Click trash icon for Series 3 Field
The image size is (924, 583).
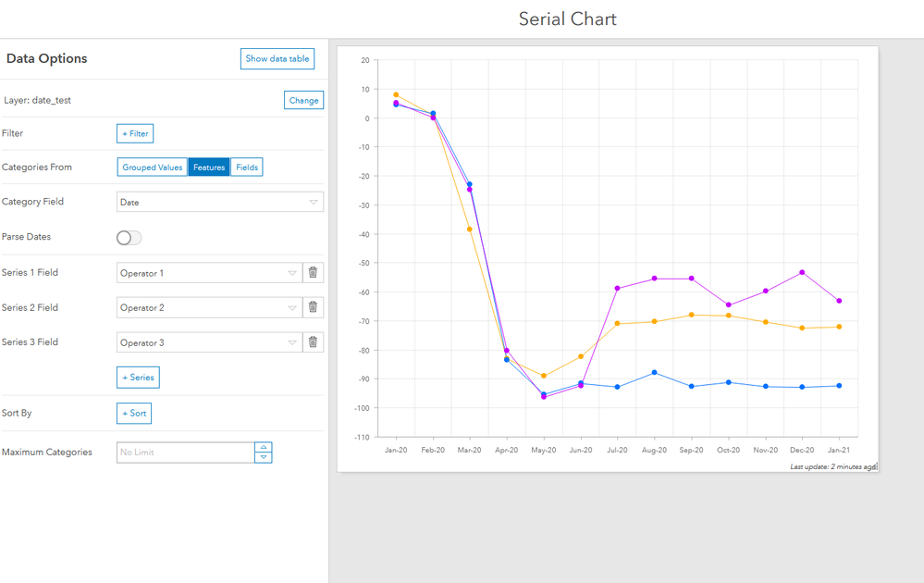(313, 342)
